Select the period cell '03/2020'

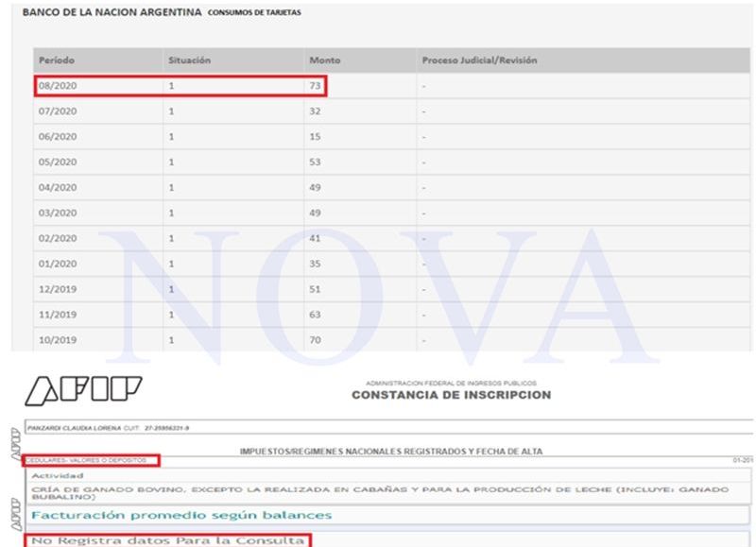(x=58, y=213)
